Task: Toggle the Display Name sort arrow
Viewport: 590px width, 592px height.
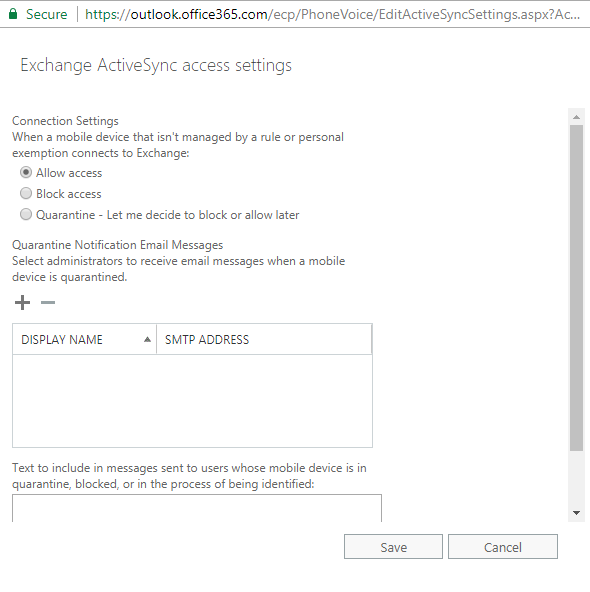Action: point(148,339)
